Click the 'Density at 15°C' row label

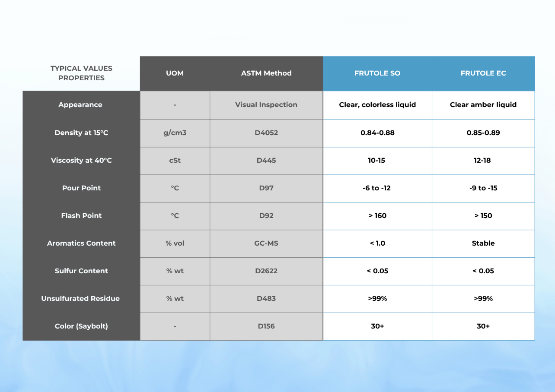coord(81,133)
